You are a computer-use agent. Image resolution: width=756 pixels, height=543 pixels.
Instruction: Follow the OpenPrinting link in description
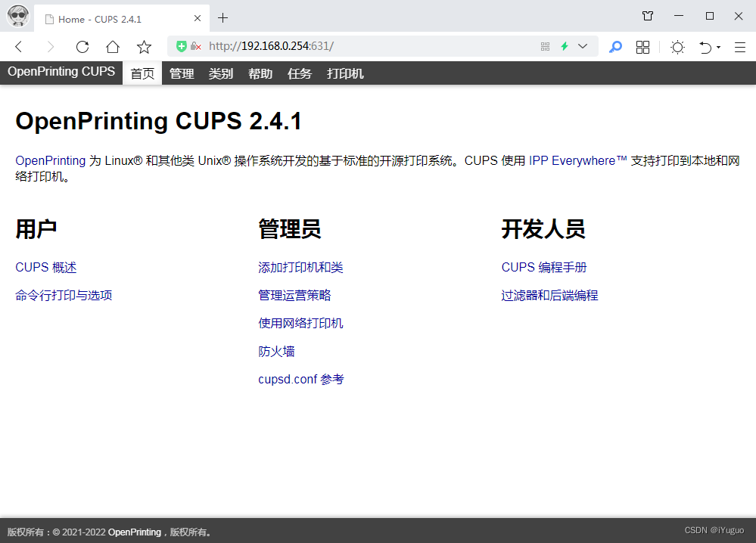tap(50, 160)
